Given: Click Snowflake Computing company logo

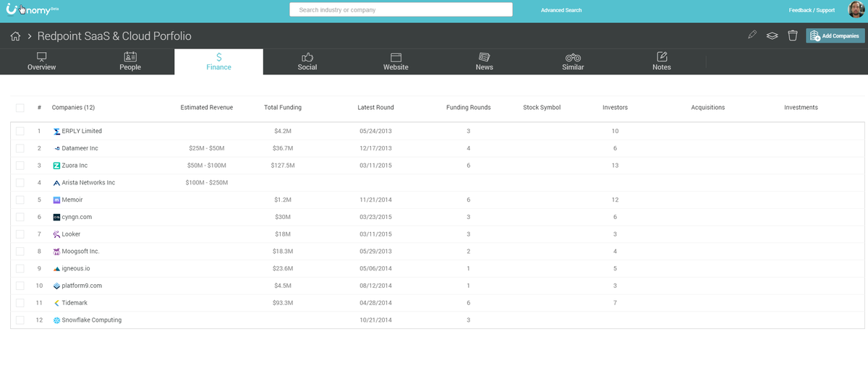Looking at the screenshot, I should click(x=56, y=320).
